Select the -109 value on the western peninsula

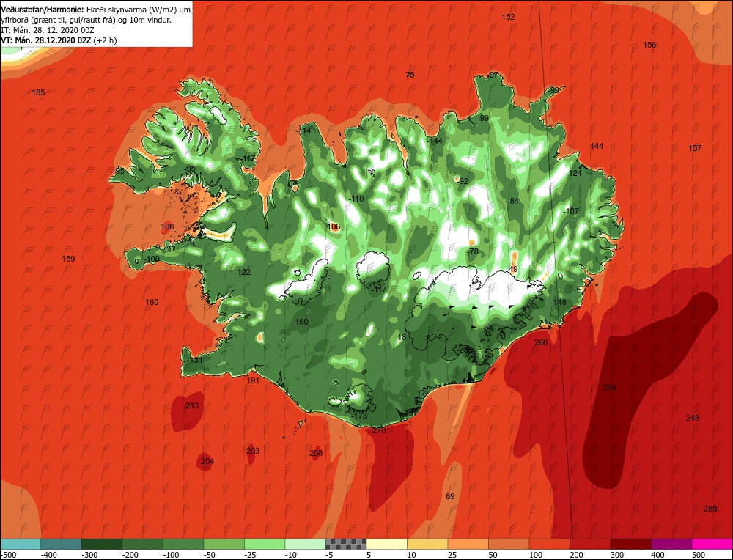(x=151, y=259)
